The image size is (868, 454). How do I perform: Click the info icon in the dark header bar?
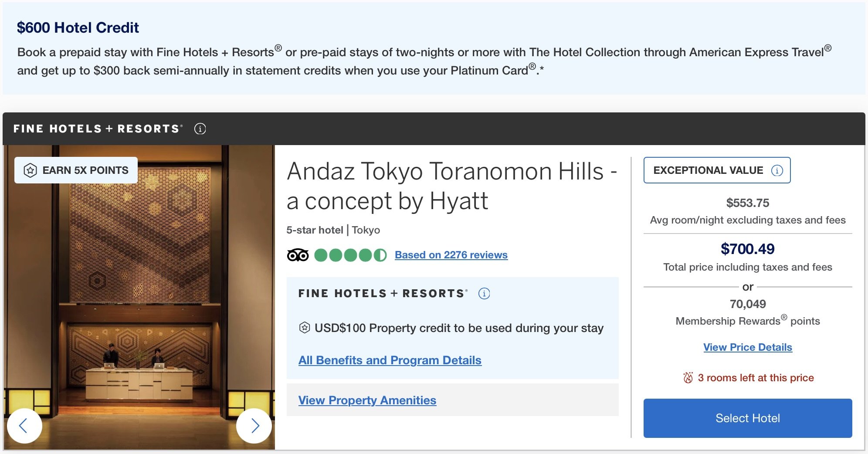pyautogui.click(x=200, y=129)
